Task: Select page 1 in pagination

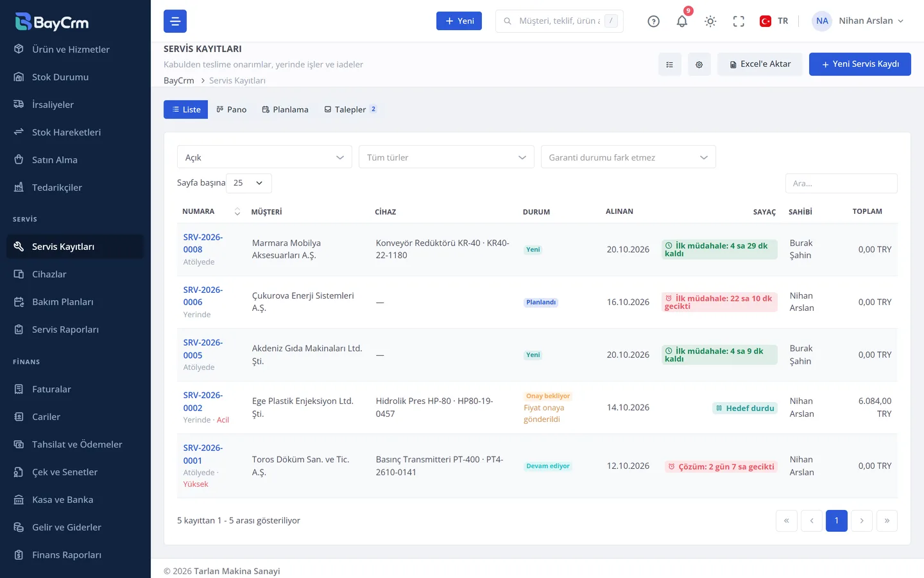Action: 837,521
